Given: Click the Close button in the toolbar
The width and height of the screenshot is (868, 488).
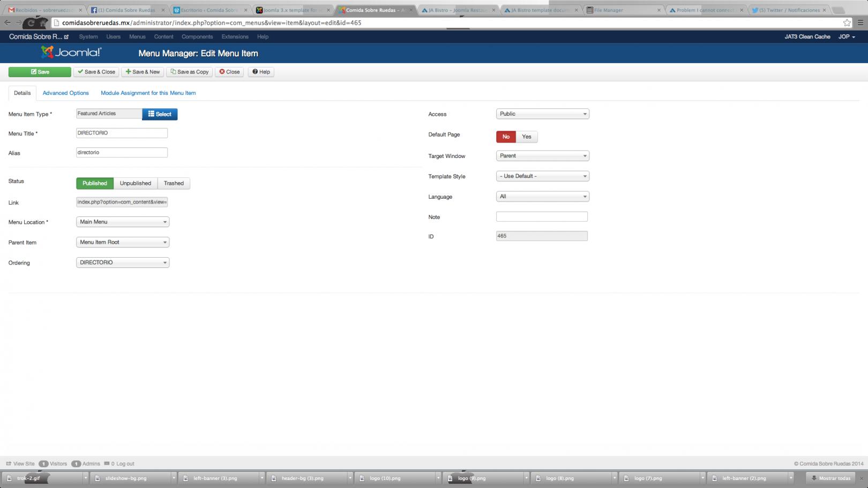Looking at the screenshot, I should pyautogui.click(x=229, y=72).
